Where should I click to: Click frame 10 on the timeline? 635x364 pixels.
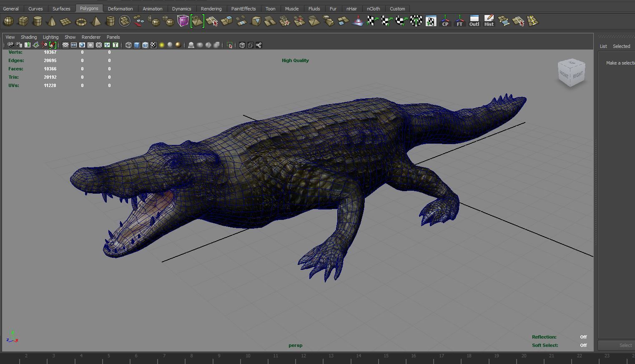pos(248,356)
